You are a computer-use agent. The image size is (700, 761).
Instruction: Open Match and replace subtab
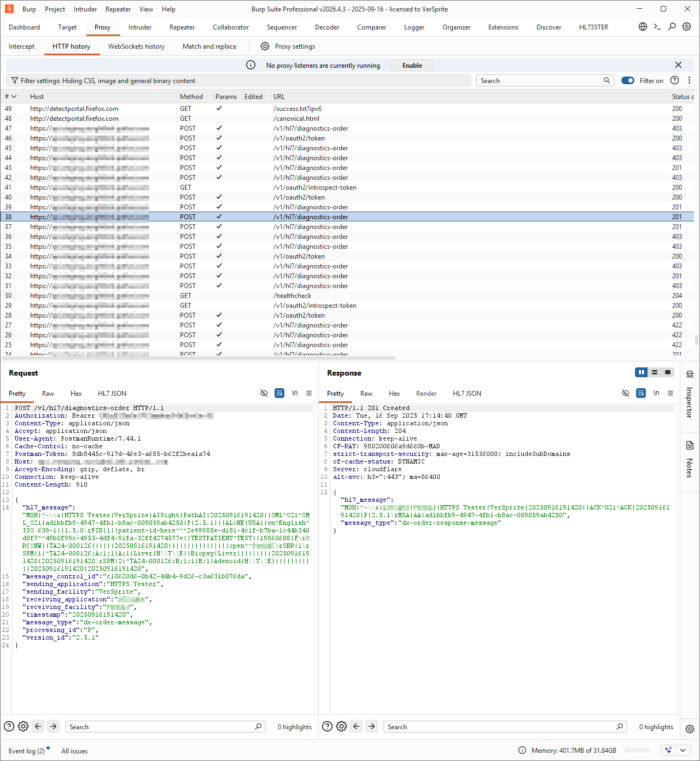(x=209, y=46)
